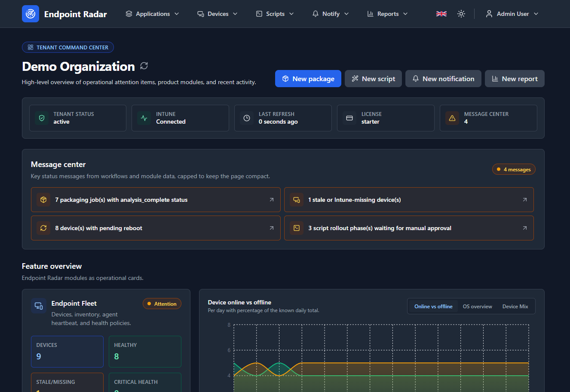
Task: Click the New notification button
Action: [443, 79]
